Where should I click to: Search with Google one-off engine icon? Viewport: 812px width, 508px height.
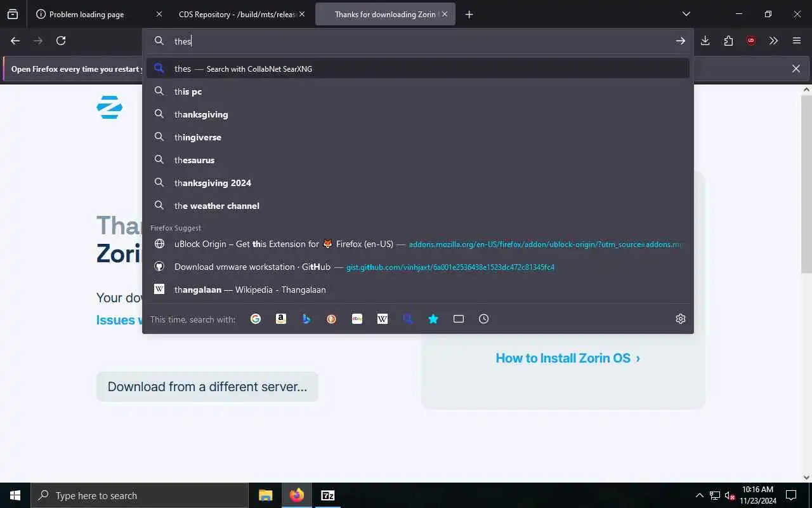click(256, 319)
